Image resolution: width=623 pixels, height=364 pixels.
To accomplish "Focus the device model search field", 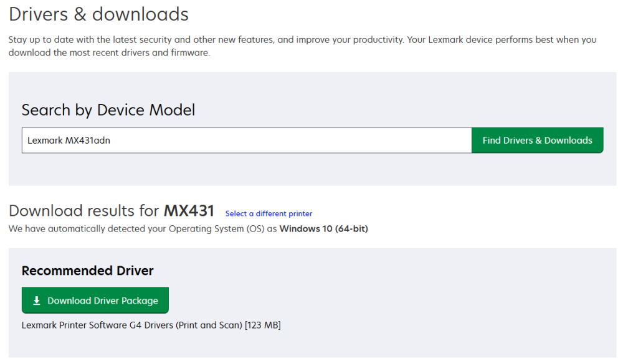I will [247, 140].
